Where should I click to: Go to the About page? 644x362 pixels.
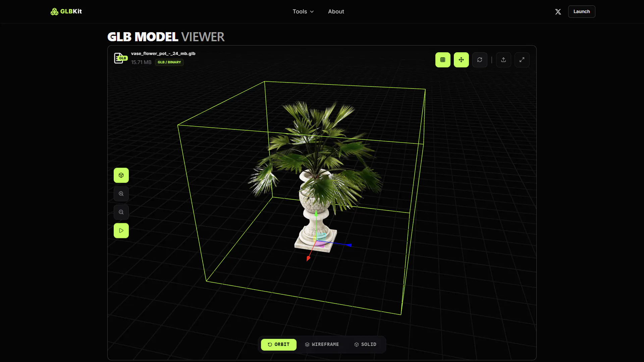336,11
